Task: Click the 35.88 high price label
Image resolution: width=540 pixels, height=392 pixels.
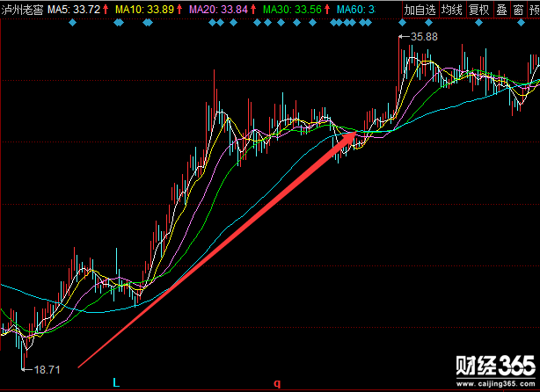Action: [x=424, y=37]
